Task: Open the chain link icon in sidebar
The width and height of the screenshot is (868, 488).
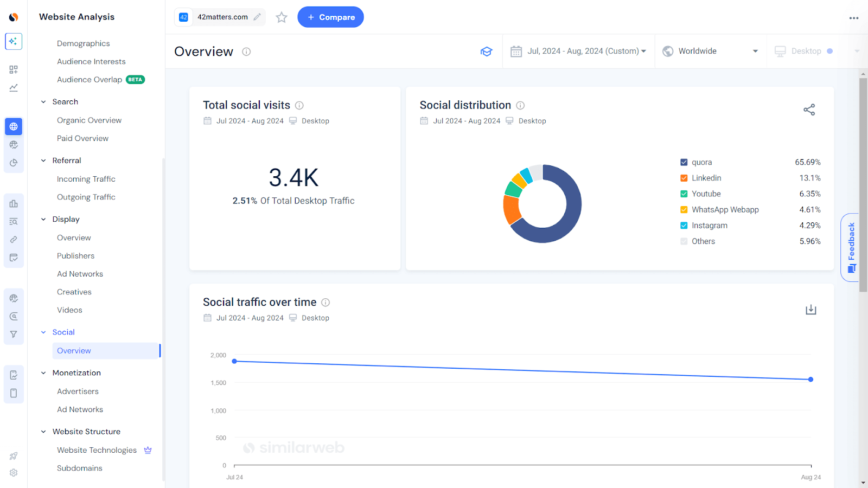Action: (x=14, y=239)
